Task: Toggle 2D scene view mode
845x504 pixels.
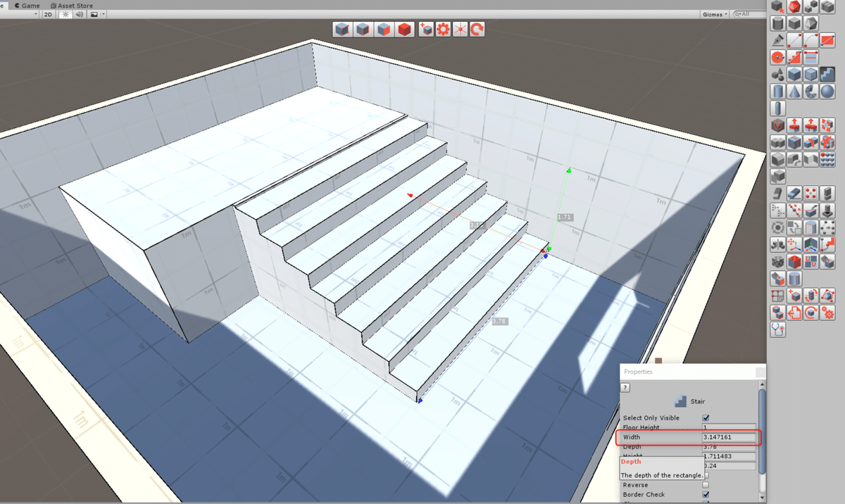Action: [48, 14]
